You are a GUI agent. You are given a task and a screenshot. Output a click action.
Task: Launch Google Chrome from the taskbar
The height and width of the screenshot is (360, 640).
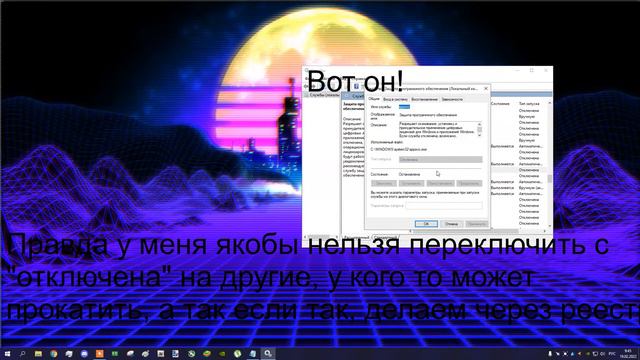click(53, 353)
